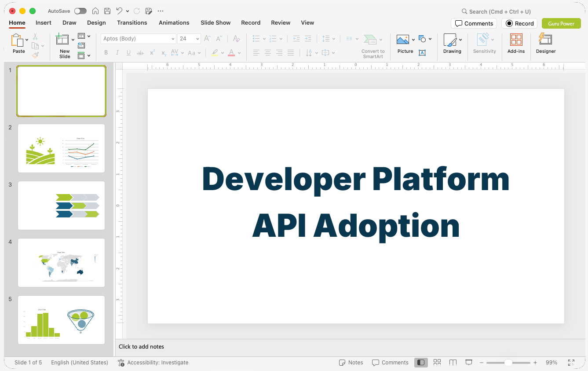Screen dimensions: 588x371
Task: Click the Search field
Action: (x=496, y=11)
